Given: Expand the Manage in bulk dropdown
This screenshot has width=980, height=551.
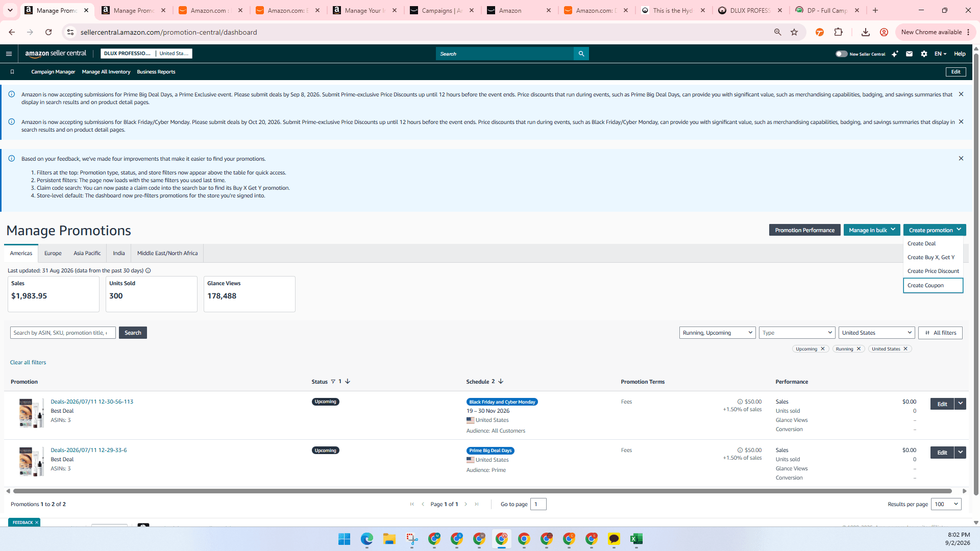Looking at the screenshot, I should [872, 230].
